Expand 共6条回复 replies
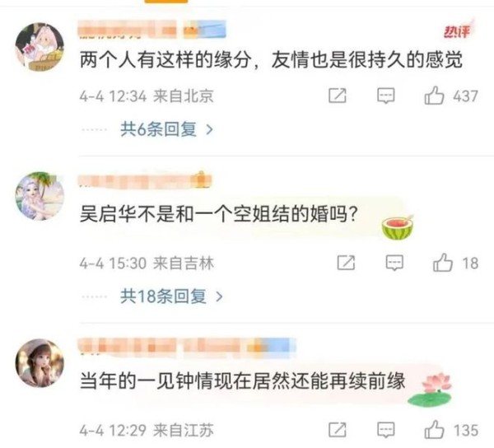 (x=166, y=129)
